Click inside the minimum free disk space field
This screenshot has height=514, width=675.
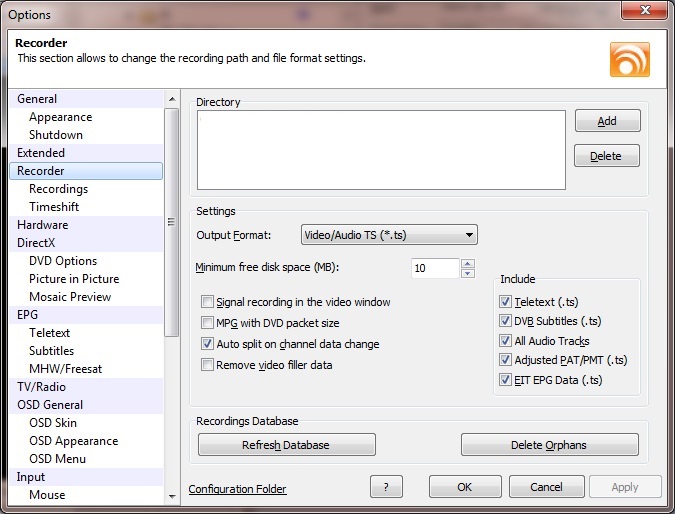[x=433, y=268]
